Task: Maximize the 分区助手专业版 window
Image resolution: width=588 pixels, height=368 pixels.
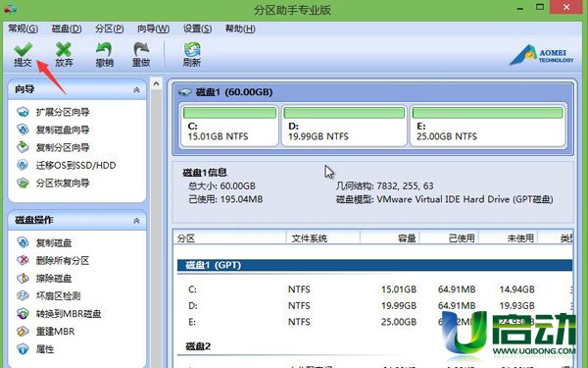Action: 540,7
